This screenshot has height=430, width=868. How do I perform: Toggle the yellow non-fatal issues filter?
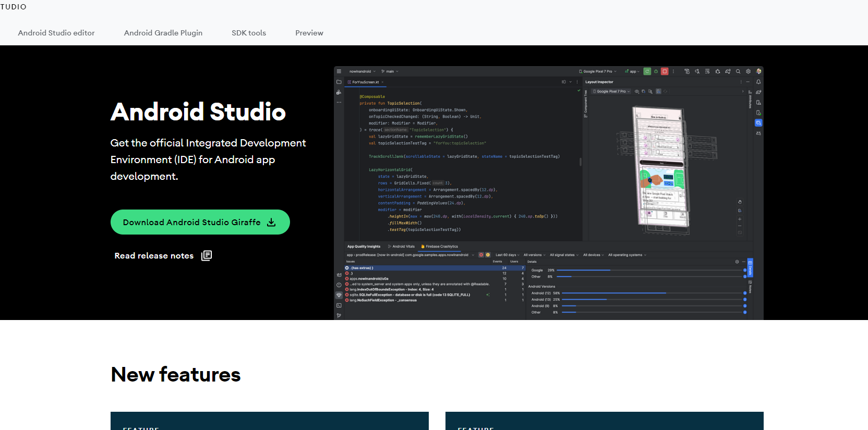488,255
